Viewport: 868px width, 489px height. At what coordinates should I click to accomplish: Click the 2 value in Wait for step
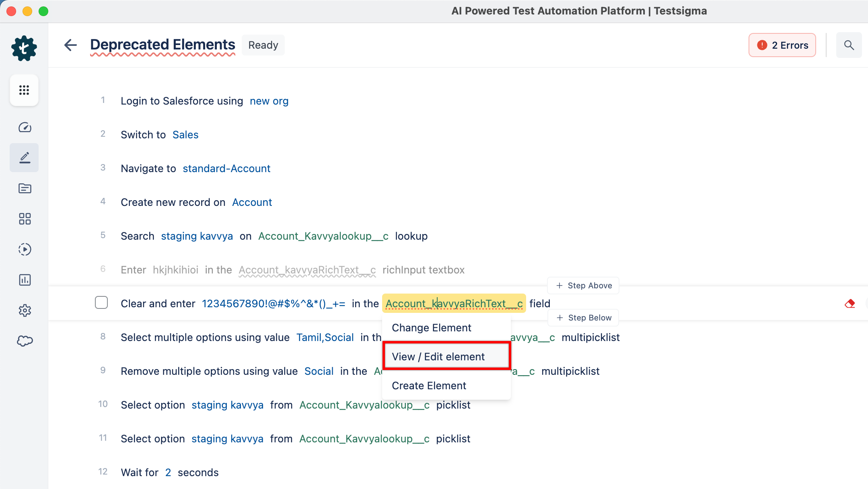coord(168,473)
